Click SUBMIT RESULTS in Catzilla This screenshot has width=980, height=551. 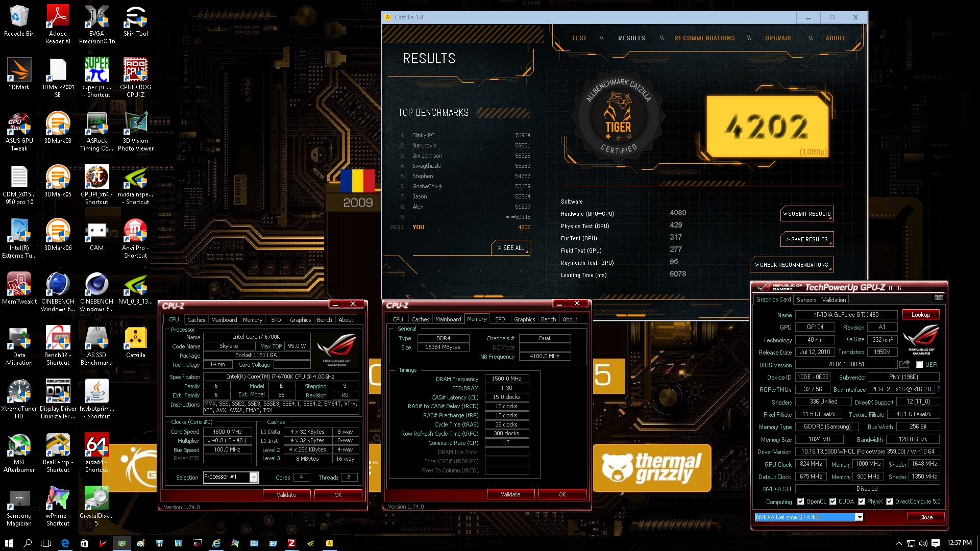tap(807, 214)
